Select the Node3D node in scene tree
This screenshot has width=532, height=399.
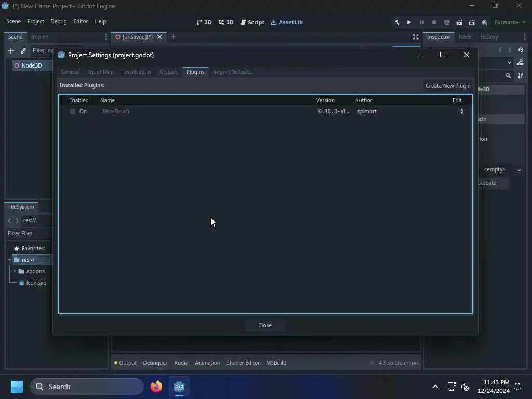click(32, 65)
